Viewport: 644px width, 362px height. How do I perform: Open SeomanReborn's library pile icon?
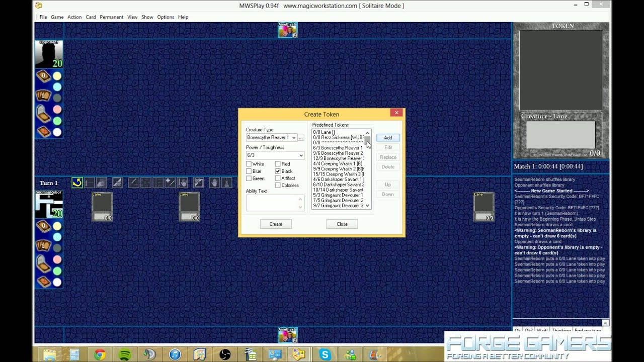[x=43, y=226]
